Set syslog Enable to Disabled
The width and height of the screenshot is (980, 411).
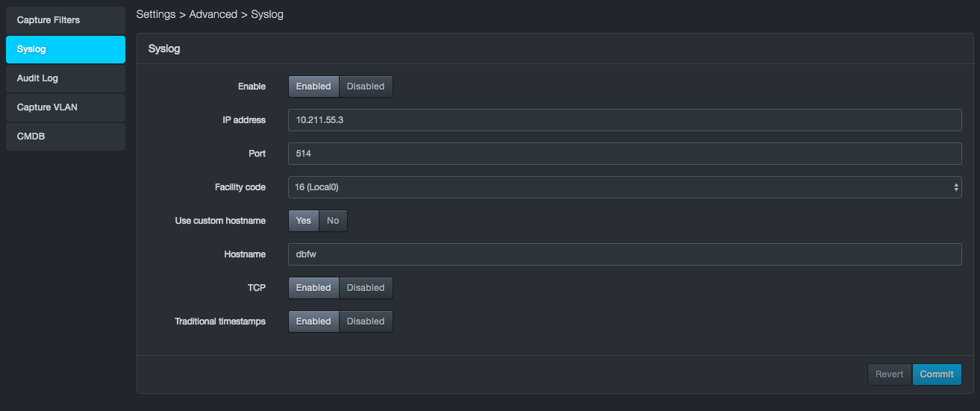click(x=366, y=87)
